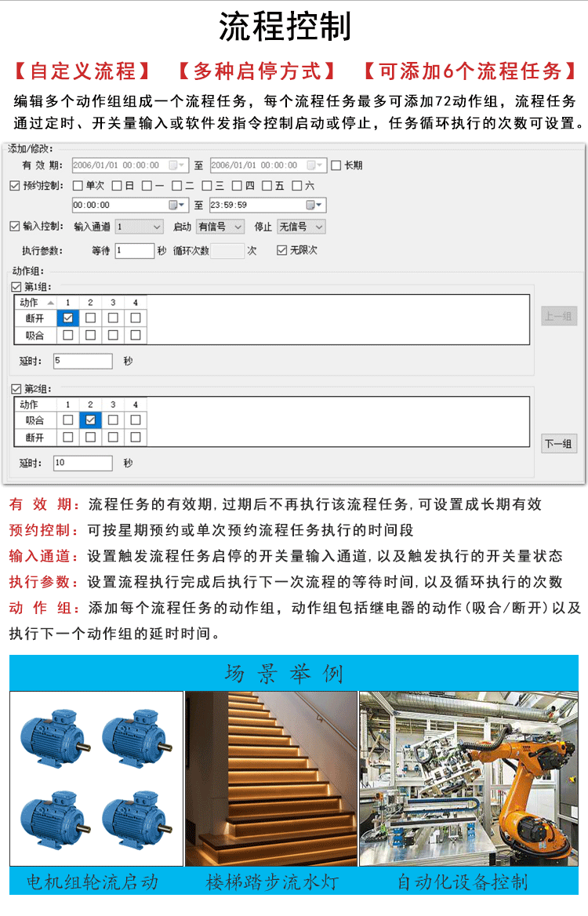Check 吸合 channel 2 in group 1
This screenshot has height=916, width=588.
click(x=90, y=336)
